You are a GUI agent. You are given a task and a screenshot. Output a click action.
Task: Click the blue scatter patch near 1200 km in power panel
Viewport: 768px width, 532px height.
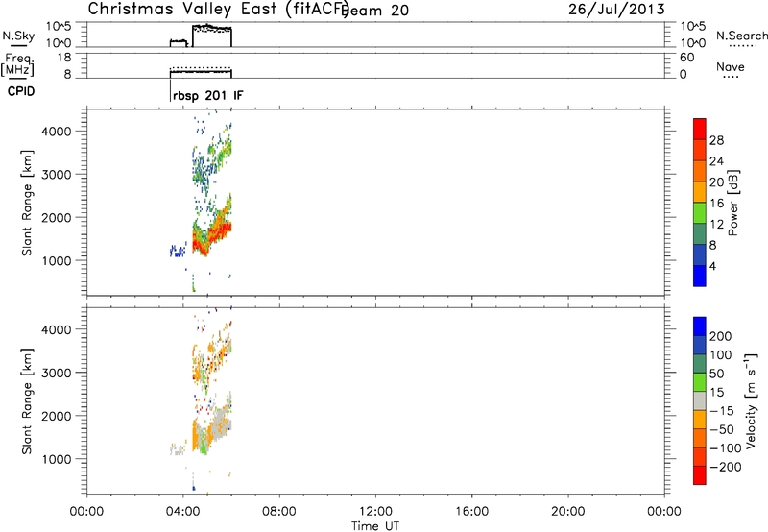(178, 251)
